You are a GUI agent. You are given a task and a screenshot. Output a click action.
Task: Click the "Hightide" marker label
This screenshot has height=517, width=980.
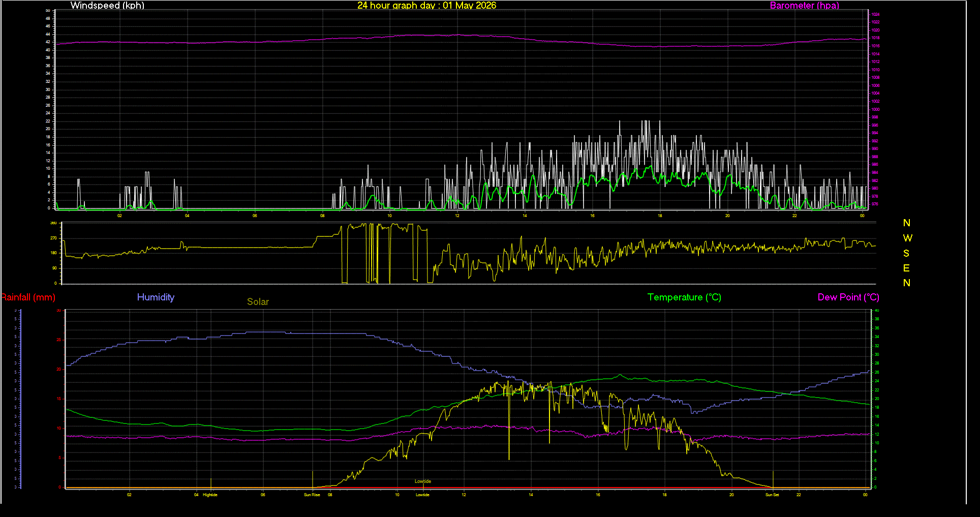(x=210, y=495)
